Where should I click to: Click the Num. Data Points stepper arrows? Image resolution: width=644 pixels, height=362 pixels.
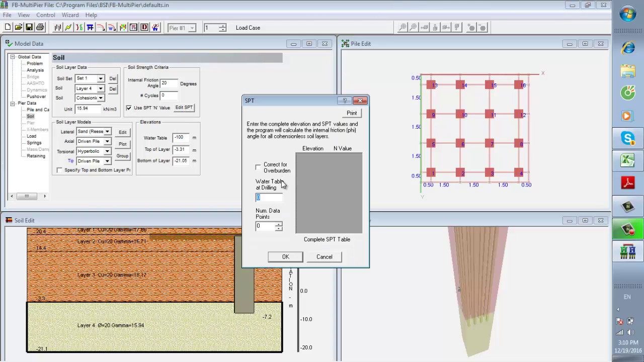(x=279, y=226)
